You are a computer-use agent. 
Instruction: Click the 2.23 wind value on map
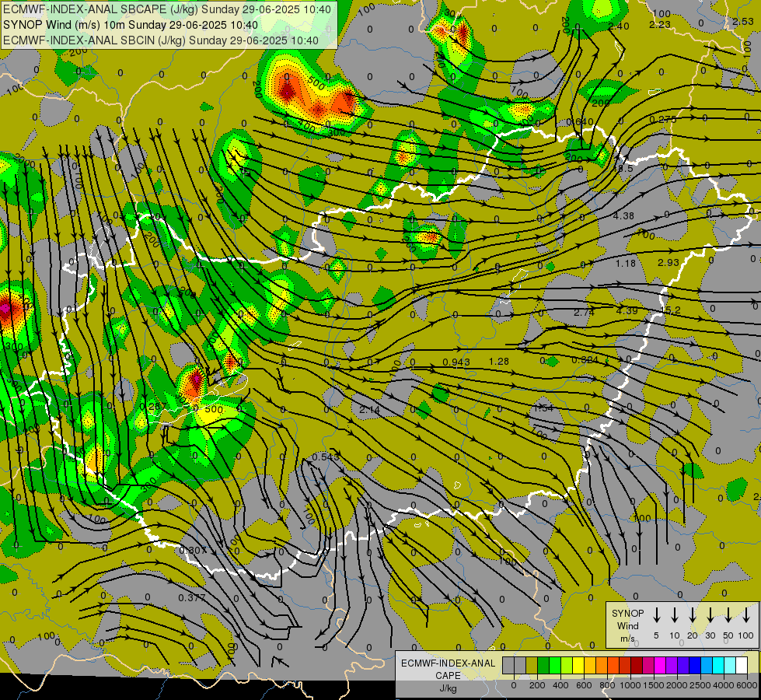[660, 24]
